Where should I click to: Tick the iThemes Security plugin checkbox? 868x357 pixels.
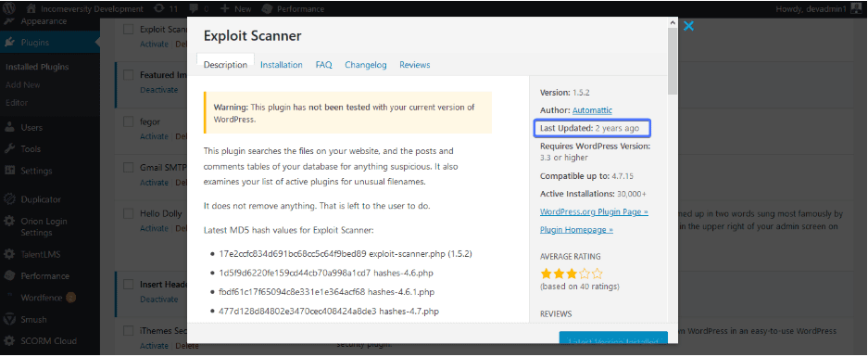(129, 330)
